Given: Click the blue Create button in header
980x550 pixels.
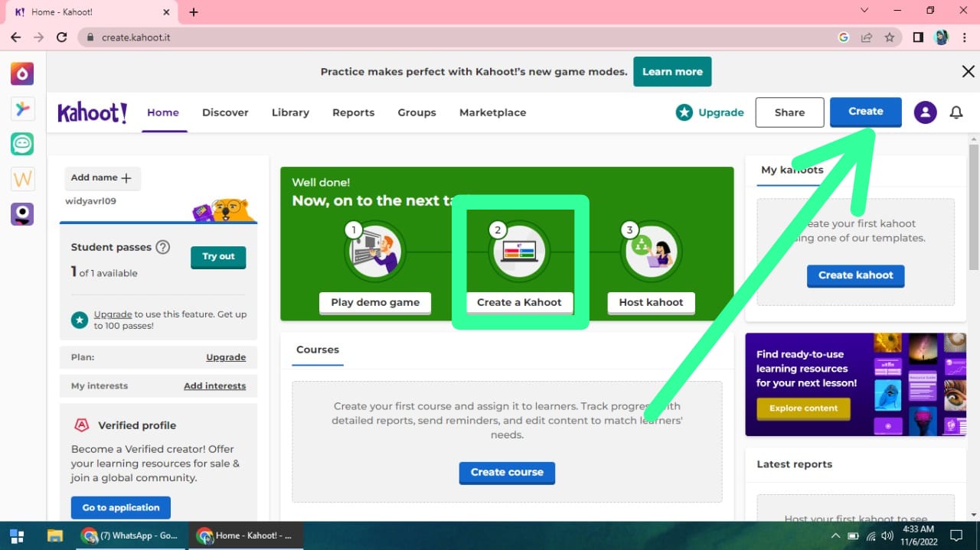Looking at the screenshot, I should coord(865,112).
